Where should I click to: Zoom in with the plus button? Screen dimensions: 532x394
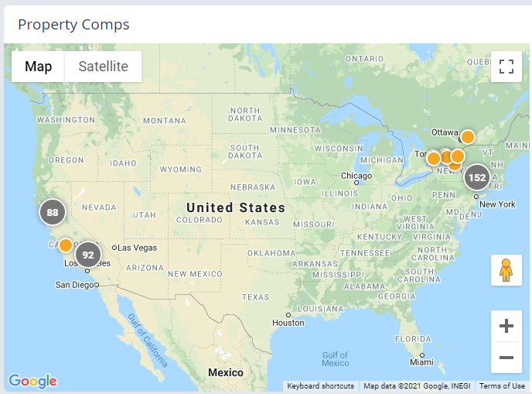tap(506, 326)
